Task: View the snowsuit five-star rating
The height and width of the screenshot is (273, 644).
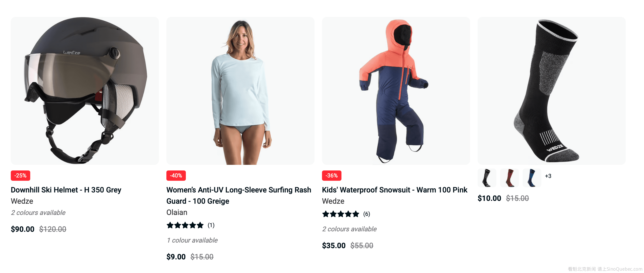Action: coord(341,214)
